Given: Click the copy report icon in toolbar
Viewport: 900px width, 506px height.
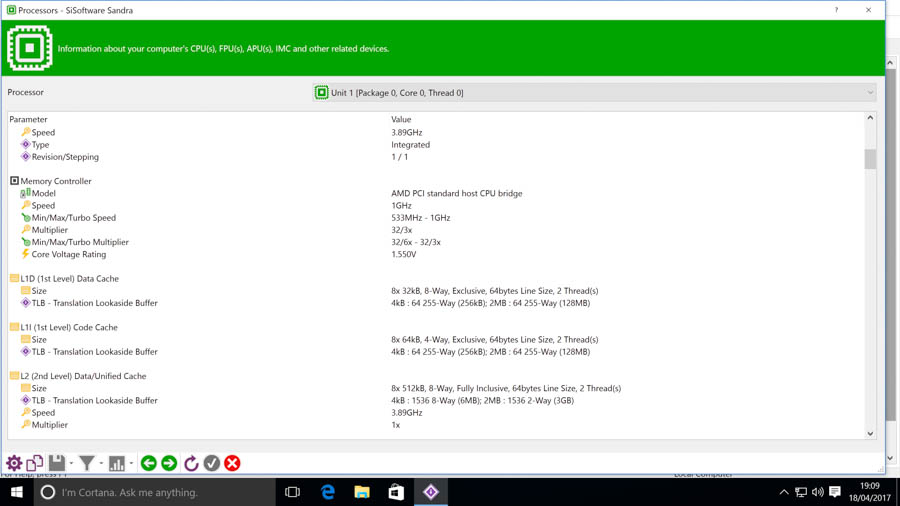Looking at the screenshot, I should coord(34,463).
